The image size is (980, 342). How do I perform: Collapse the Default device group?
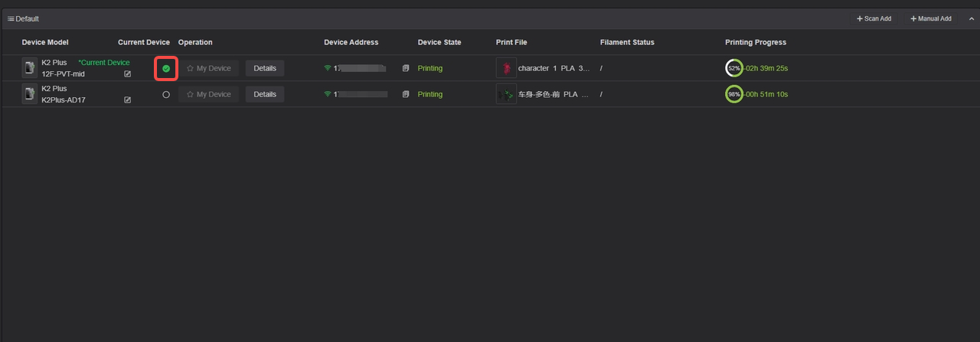(x=972, y=18)
